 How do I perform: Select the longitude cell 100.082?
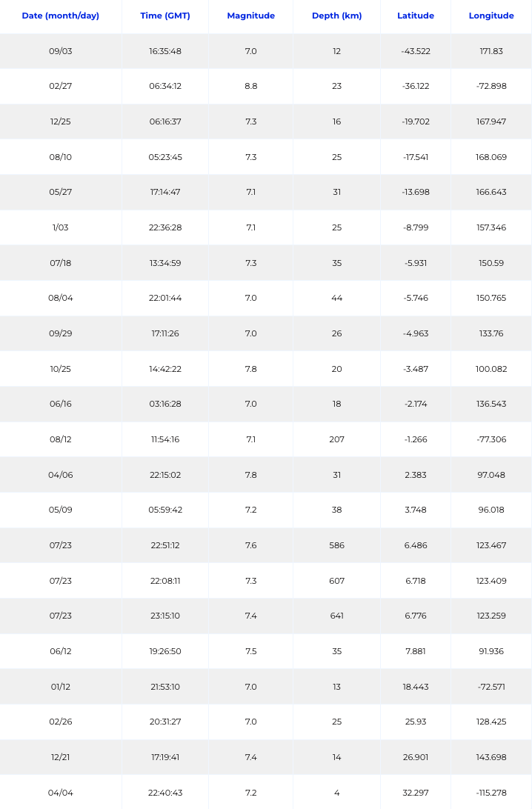[x=491, y=369]
